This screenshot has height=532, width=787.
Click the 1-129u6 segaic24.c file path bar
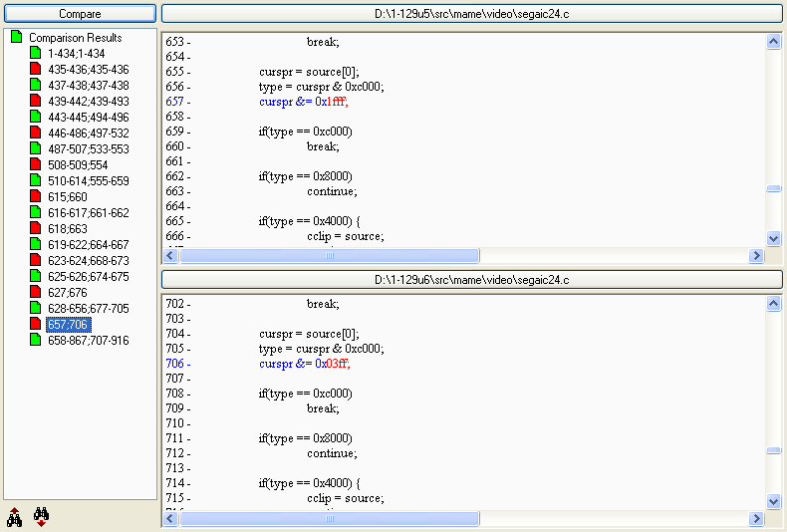click(471, 280)
